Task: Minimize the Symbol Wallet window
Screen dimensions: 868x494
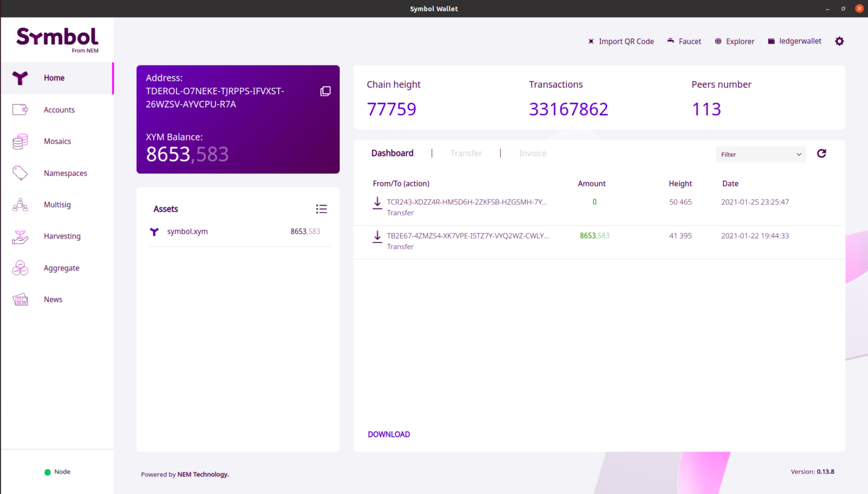Action: 827,8
